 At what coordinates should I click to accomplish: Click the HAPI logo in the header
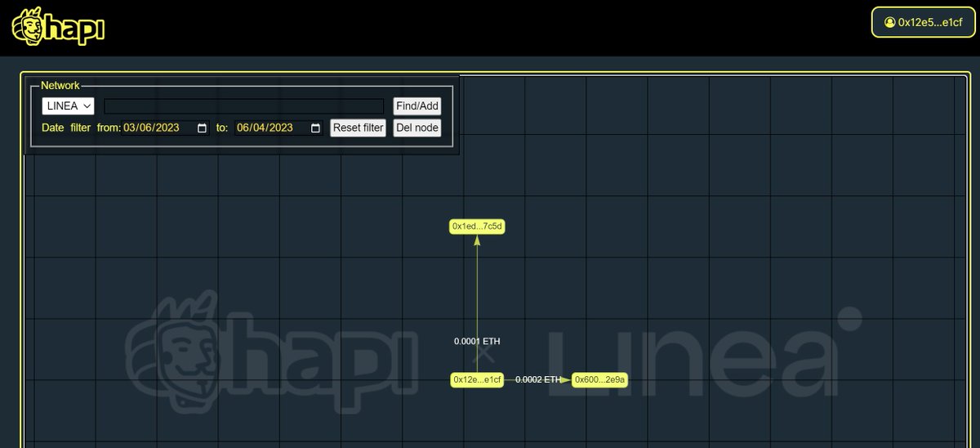[x=59, y=25]
